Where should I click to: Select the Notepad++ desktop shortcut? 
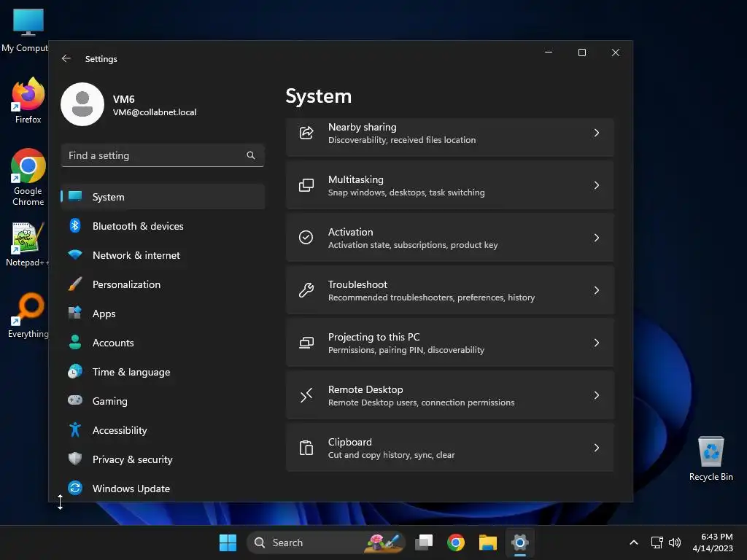click(x=27, y=244)
